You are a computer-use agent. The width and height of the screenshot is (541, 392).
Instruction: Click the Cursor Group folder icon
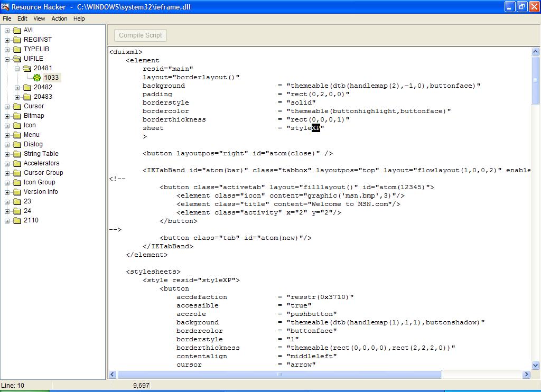tap(17, 173)
